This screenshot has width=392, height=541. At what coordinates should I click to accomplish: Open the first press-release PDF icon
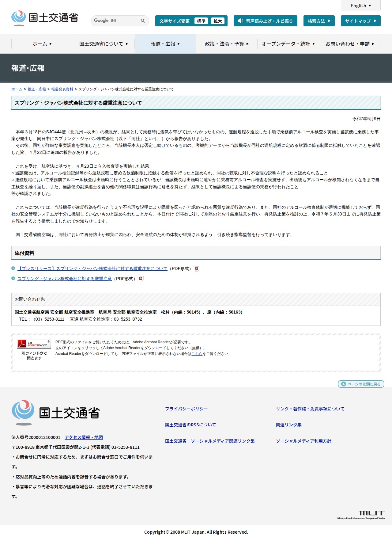click(x=197, y=269)
